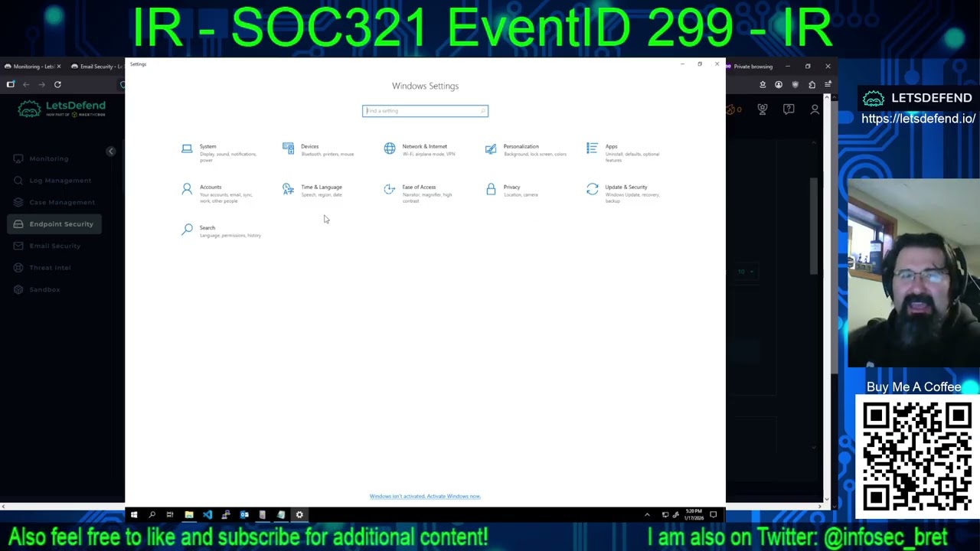Image resolution: width=980 pixels, height=551 pixels.
Task: Collapse the LetsDefend sidebar with the chevron
Action: pos(110,152)
